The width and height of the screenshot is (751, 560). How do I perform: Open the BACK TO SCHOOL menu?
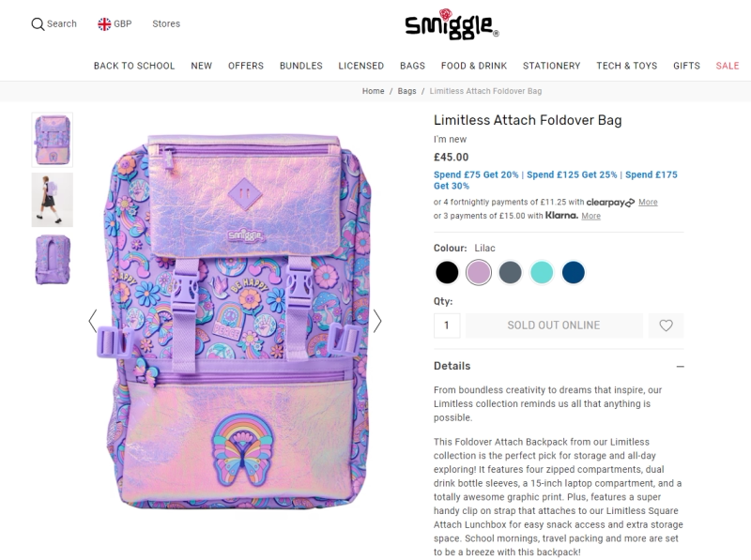point(134,66)
